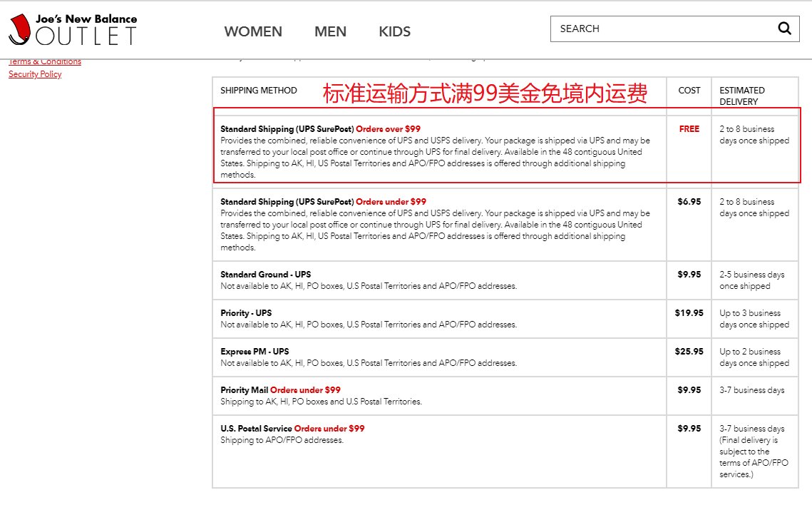Image resolution: width=812 pixels, height=520 pixels.
Task: Select the Standard Ground - UPS title
Action: click(266, 275)
